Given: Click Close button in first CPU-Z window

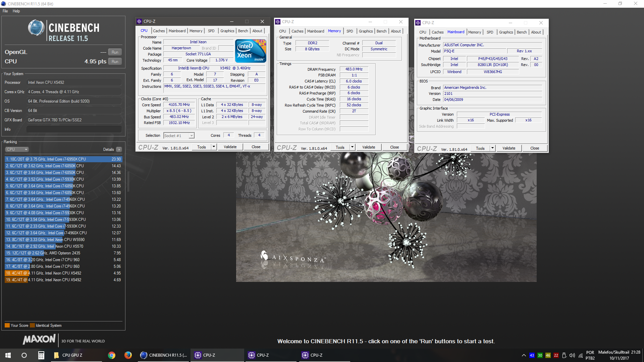Looking at the screenshot, I should pyautogui.click(x=256, y=147).
